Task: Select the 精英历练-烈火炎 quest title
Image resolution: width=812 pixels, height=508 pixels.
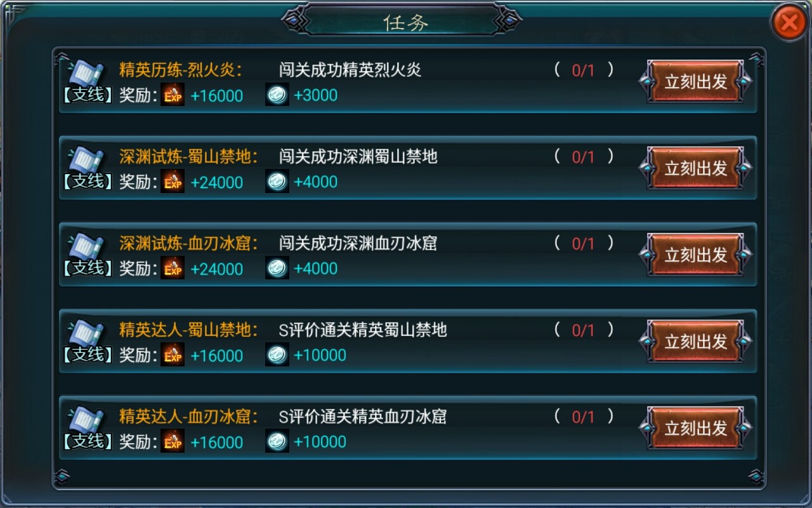Action: [x=180, y=70]
